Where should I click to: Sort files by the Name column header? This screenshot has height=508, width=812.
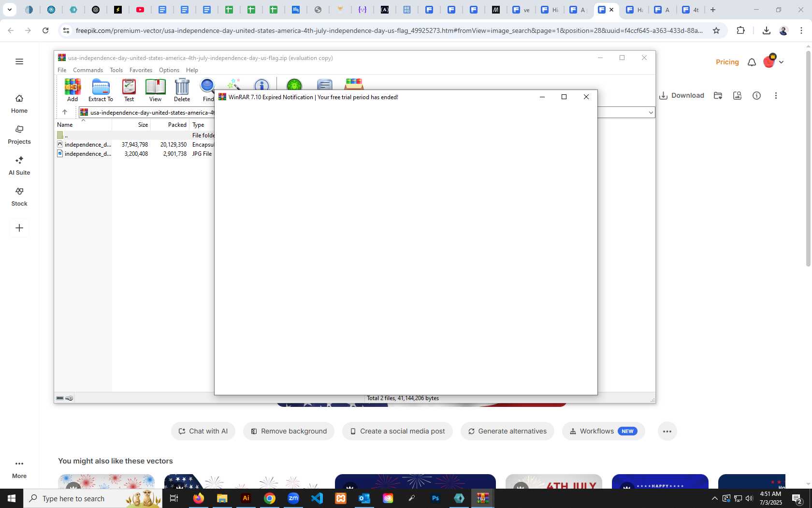[x=83, y=125]
